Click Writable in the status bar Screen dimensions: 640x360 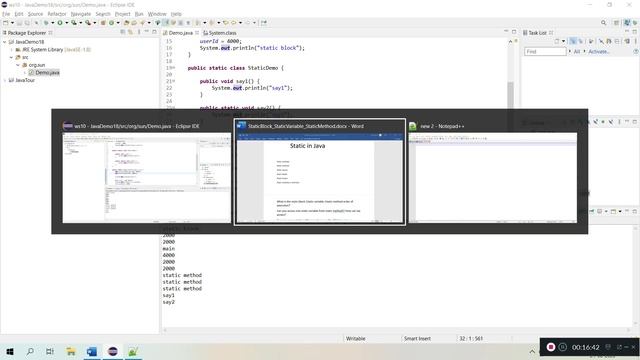356,338
